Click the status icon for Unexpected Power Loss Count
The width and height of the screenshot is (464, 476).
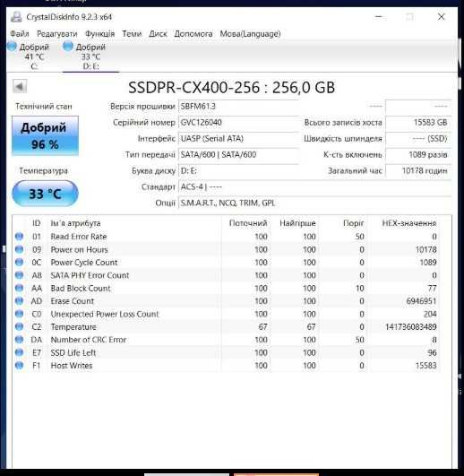coord(19,314)
